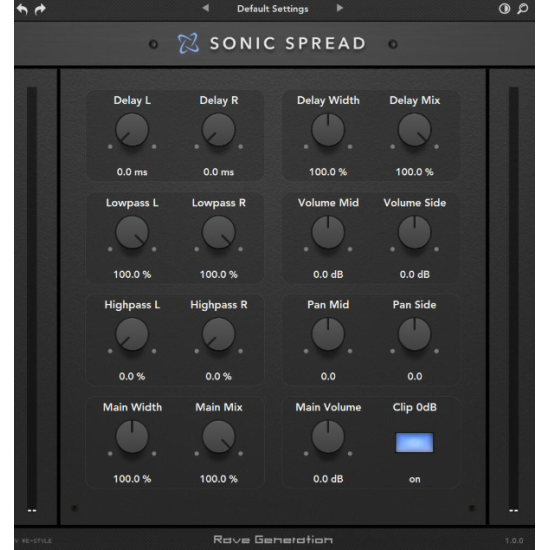Click the redo arrow icon

click(x=40, y=9)
